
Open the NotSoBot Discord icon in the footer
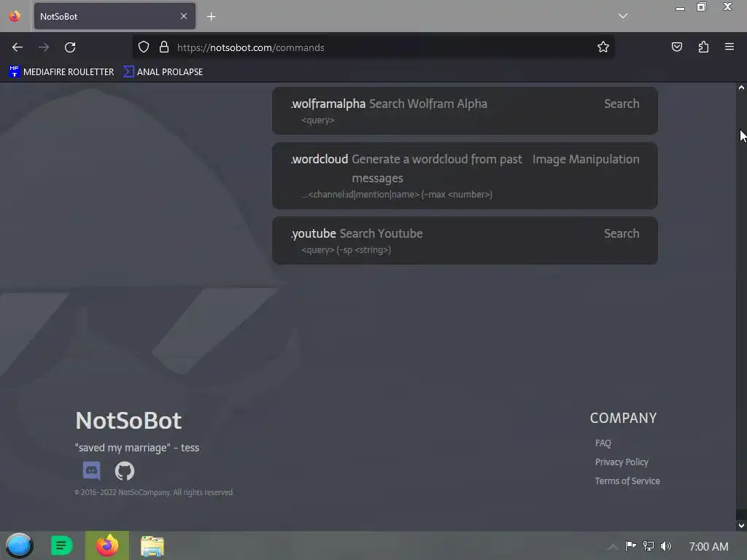[91, 470]
